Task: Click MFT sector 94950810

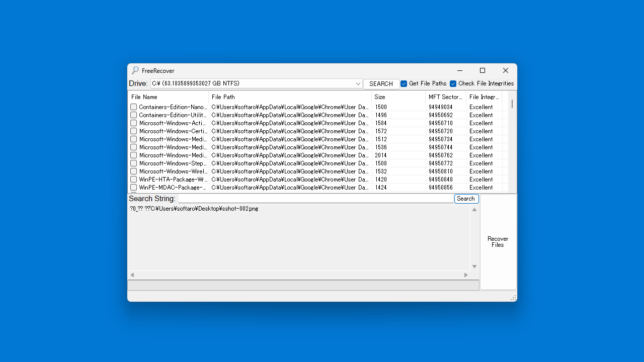Action: click(441, 171)
